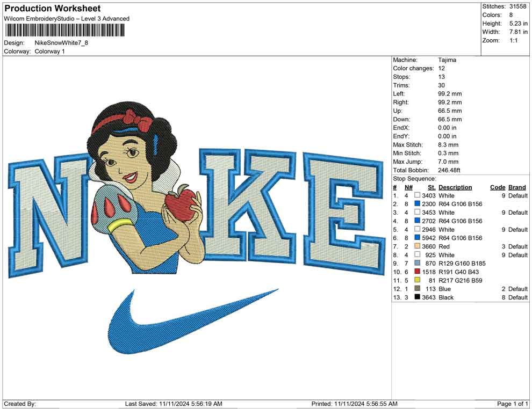This screenshot has width=532, height=409.
Task: Click the embroidered letter E in the preview
Action: click(x=343, y=214)
